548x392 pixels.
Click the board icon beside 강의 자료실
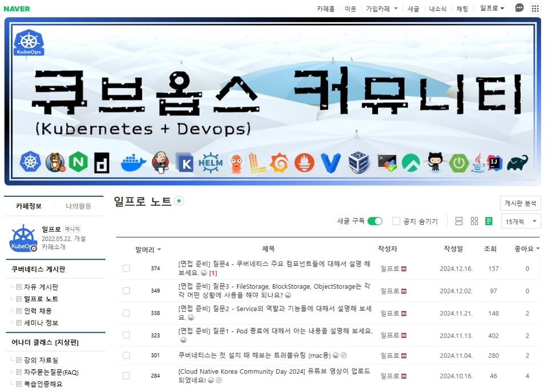point(19,360)
